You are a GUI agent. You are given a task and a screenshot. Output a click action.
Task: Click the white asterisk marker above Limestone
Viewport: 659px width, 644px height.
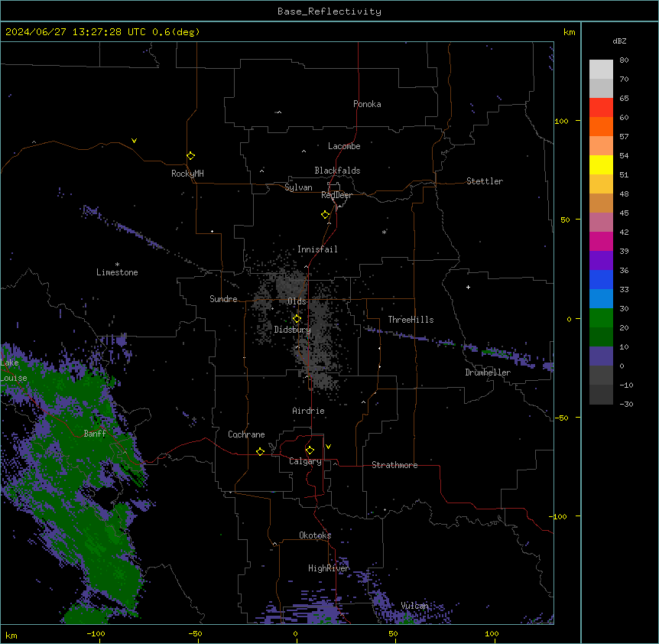[117, 265]
